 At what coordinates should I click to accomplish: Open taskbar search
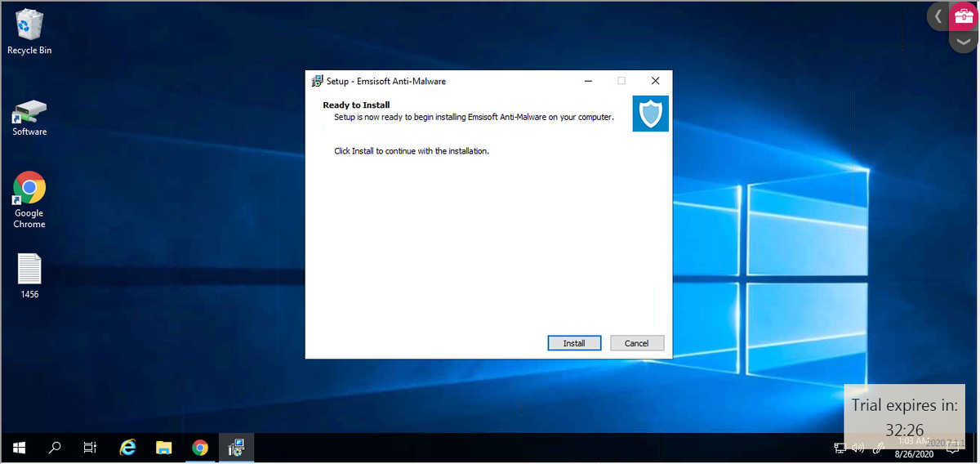click(x=55, y=448)
